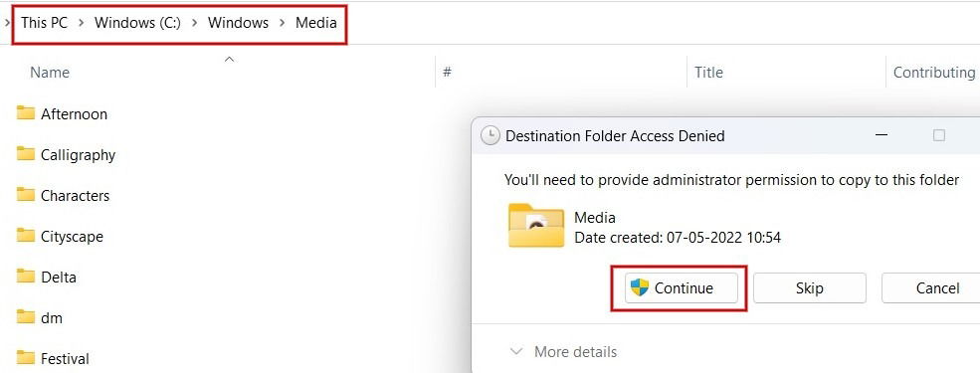The image size is (980, 373).
Task: Open chevron dropdown after Windows (C:)
Action: click(194, 23)
